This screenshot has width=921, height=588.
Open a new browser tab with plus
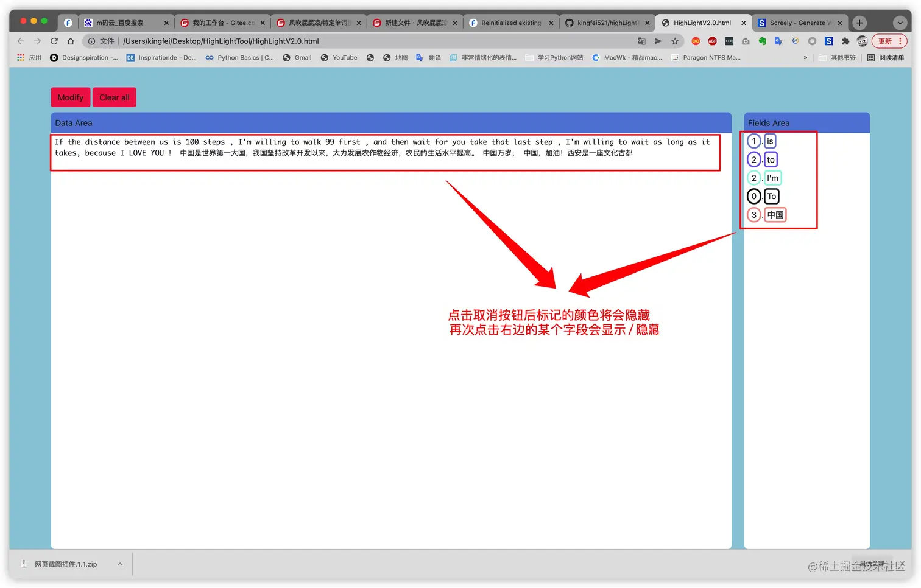859,23
